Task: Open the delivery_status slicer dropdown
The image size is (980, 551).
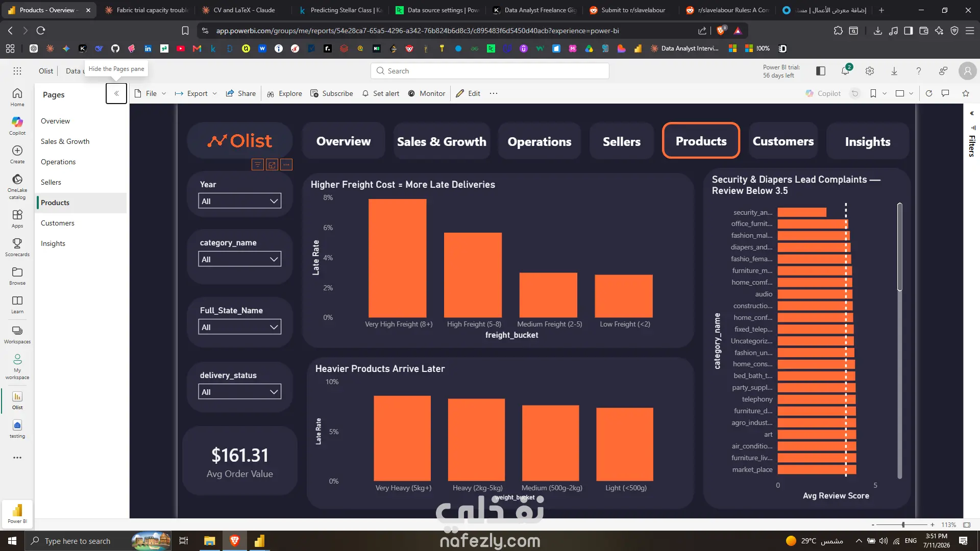Action: click(239, 392)
